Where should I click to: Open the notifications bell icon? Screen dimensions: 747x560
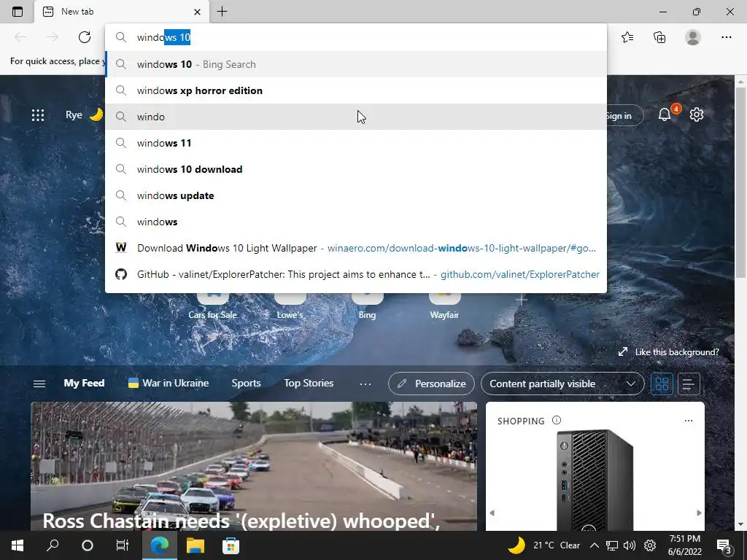665,114
